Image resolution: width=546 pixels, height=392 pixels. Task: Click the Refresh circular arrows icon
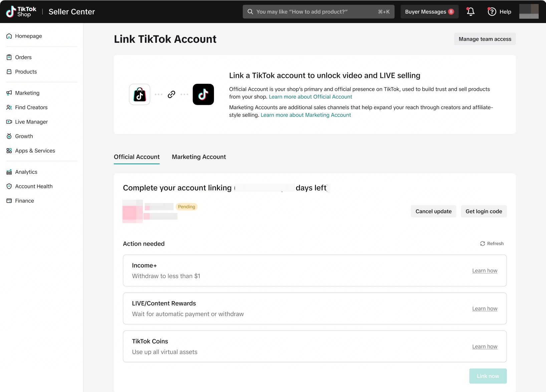pos(483,244)
